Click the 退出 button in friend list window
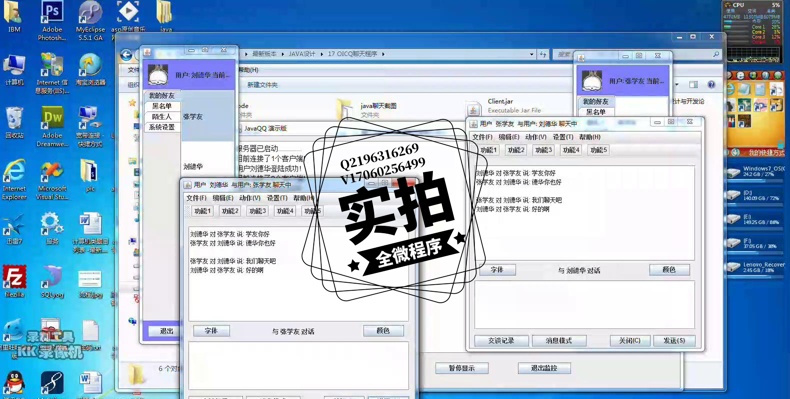The width and height of the screenshot is (790, 399). (167, 331)
